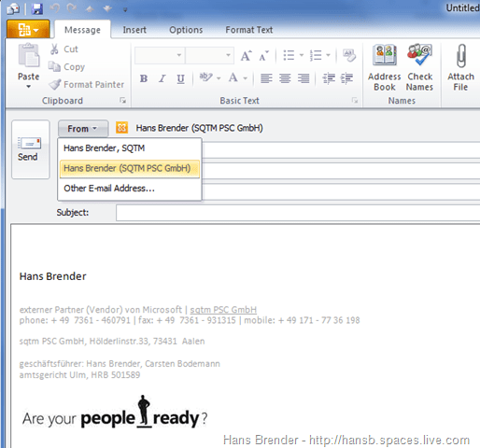
Task: Click the Save icon in quick access toolbar
Action: [x=36, y=8]
